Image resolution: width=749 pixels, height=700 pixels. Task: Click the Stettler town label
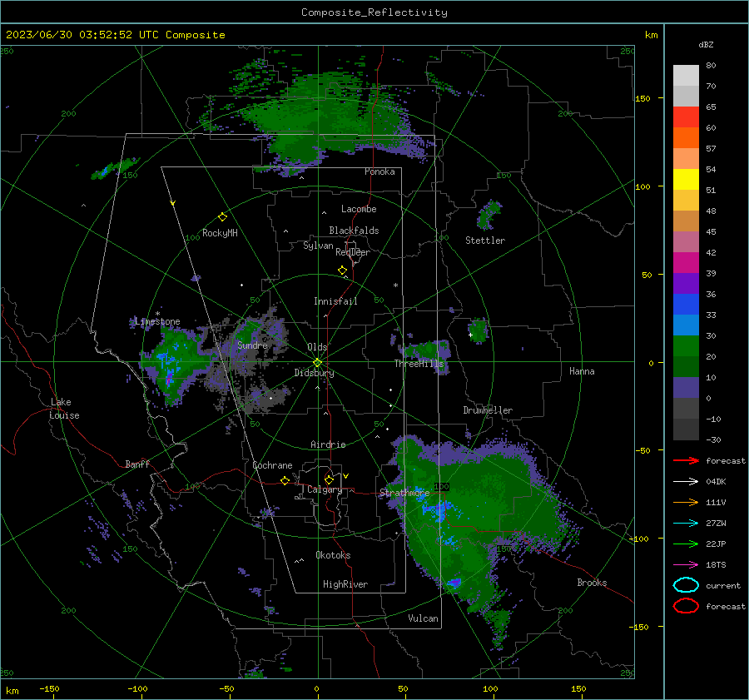point(485,241)
